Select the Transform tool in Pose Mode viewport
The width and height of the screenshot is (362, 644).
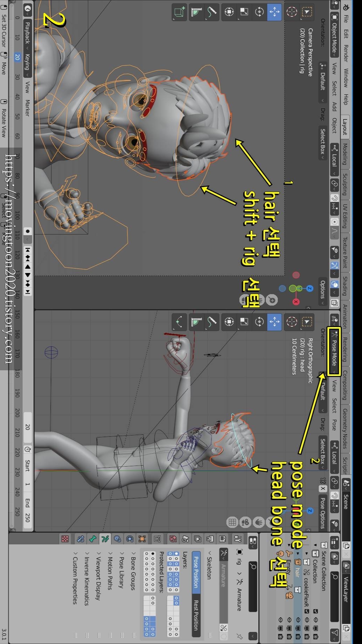click(229, 322)
